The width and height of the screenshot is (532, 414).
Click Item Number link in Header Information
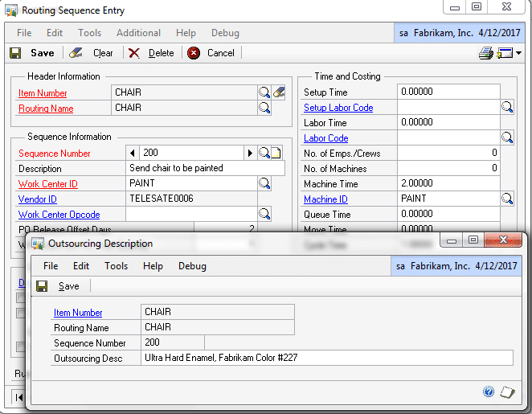click(x=43, y=93)
